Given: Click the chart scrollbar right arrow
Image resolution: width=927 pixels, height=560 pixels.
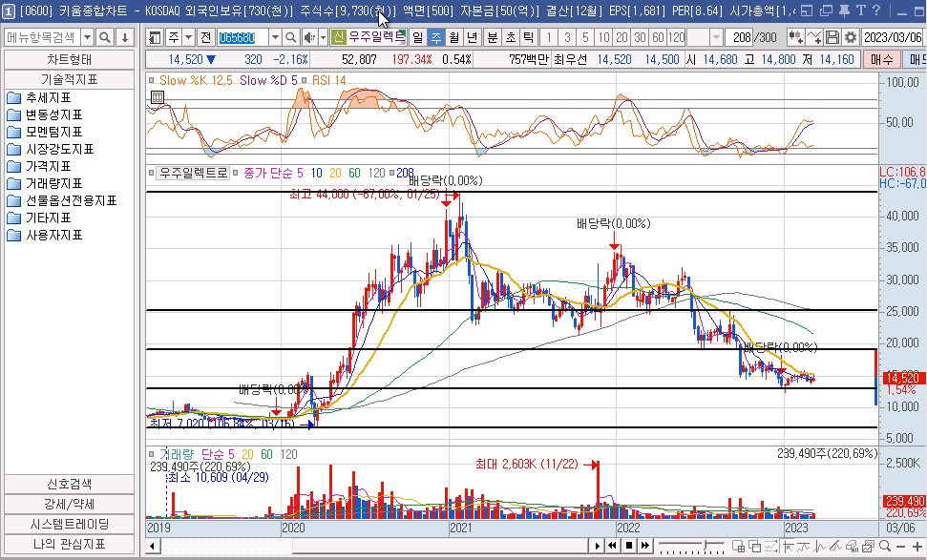Looking at the screenshot, I should (x=597, y=546).
